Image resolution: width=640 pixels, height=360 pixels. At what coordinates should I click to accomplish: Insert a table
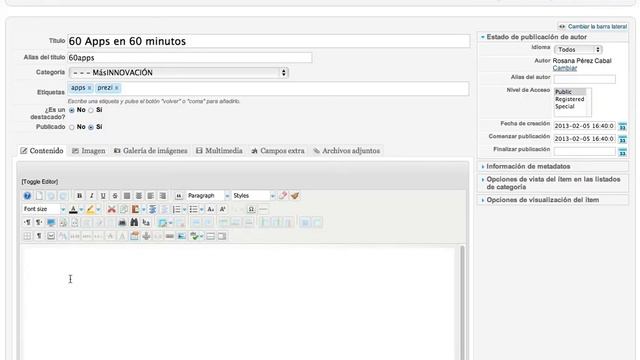click(163, 222)
